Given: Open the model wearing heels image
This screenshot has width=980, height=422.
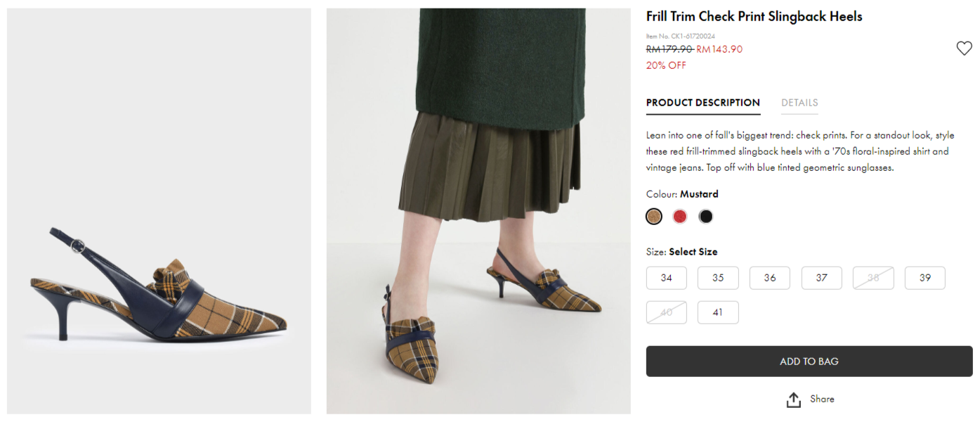Looking at the screenshot, I should (478, 211).
